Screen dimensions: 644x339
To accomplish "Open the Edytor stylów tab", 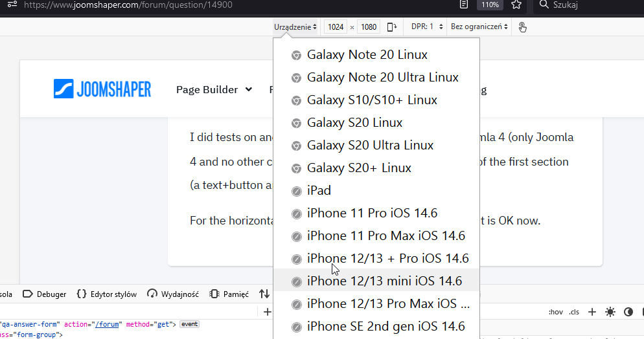I will 107,294.
